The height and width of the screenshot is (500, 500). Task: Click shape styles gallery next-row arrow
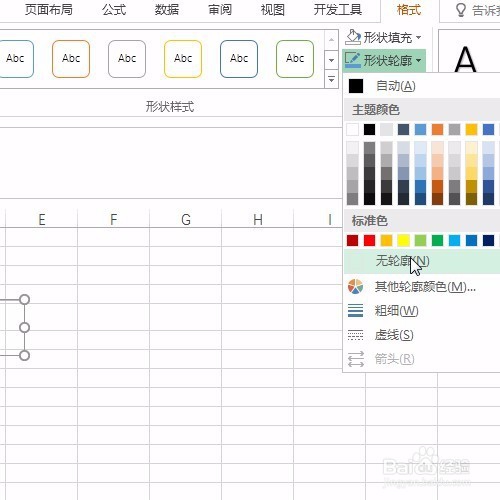point(331,60)
